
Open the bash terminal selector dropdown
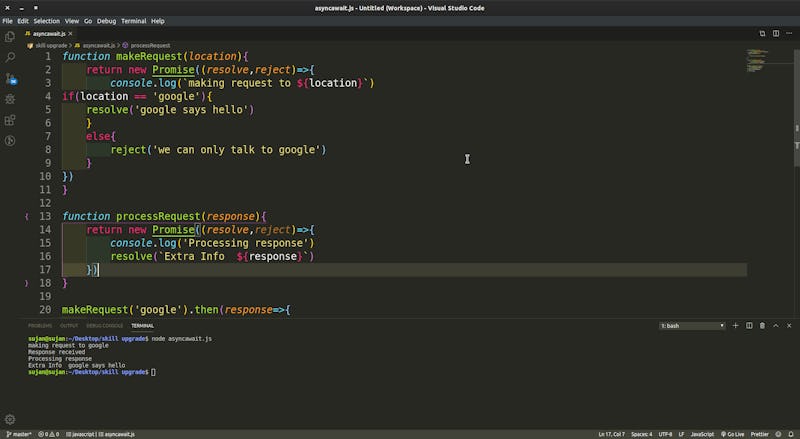tap(692, 326)
